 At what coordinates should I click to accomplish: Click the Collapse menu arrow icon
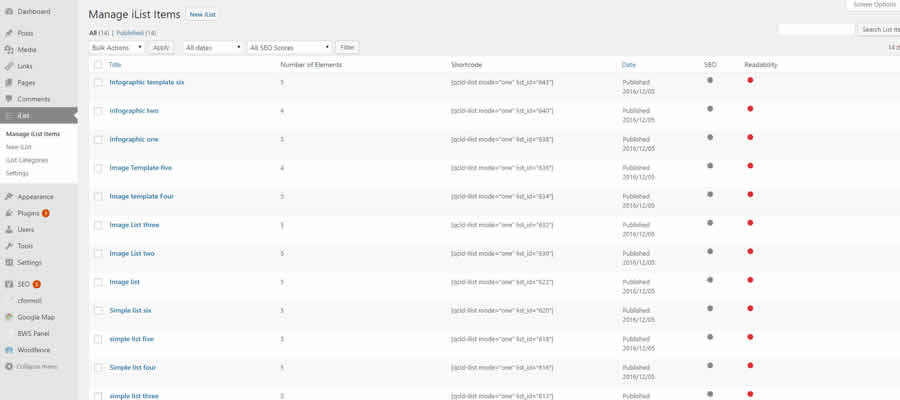pos(8,367)
